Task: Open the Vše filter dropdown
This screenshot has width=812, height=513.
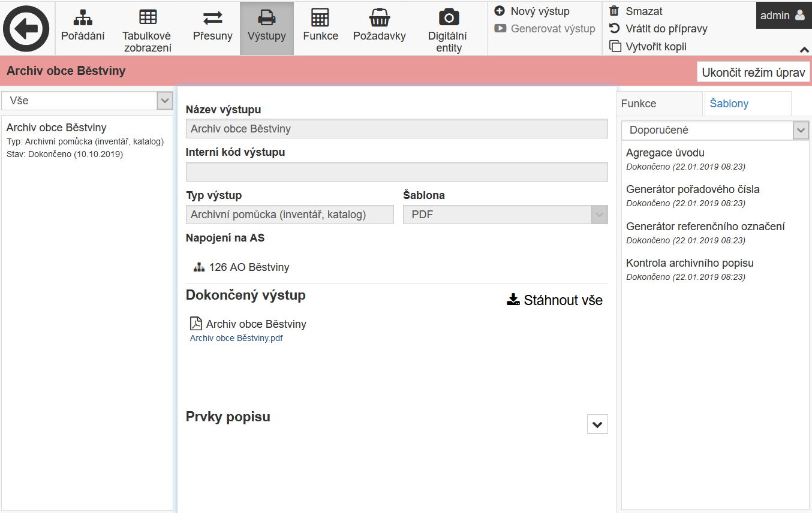Action: tap(88, 101)
